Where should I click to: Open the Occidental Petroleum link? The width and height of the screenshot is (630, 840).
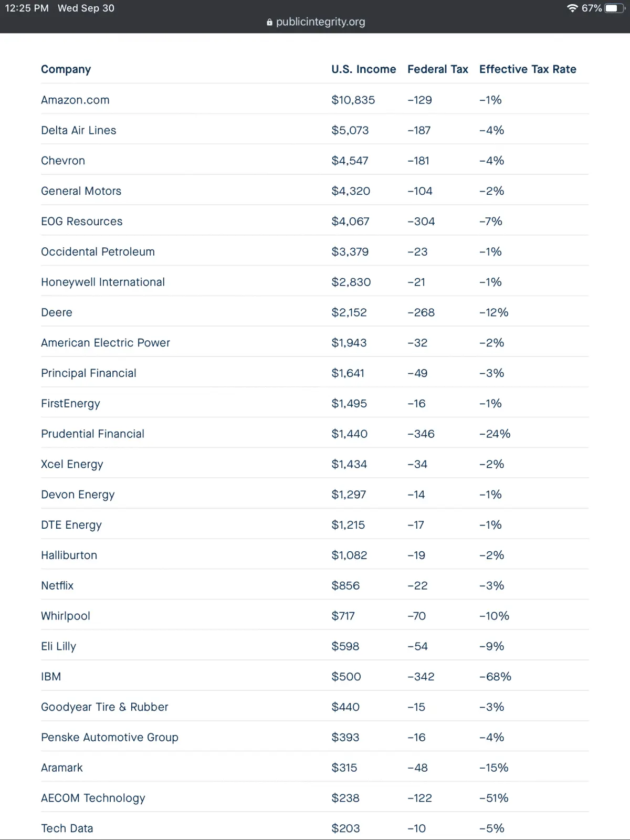tap(98, 252)
